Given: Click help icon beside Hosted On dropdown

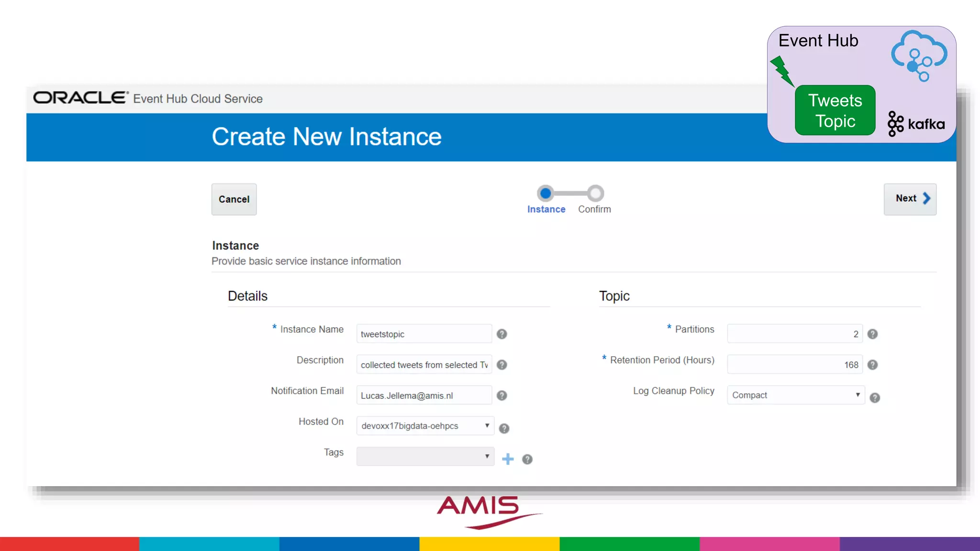Looking at the screenshot, I should tap(504, 428).
